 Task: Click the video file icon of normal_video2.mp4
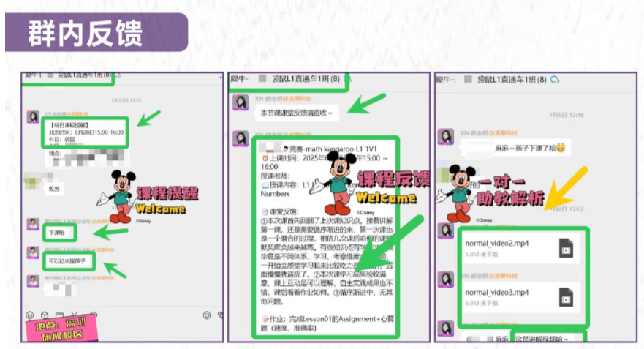point(566,248)
